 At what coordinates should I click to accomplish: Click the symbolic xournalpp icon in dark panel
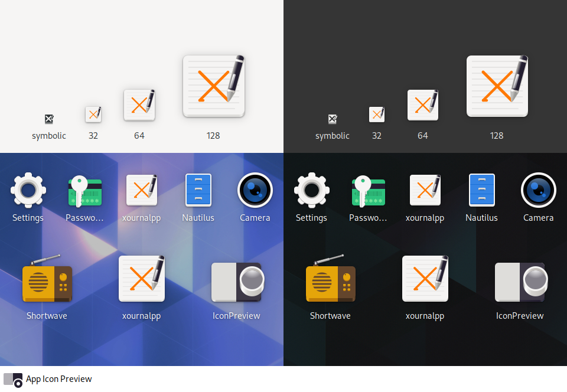(333, 119)
